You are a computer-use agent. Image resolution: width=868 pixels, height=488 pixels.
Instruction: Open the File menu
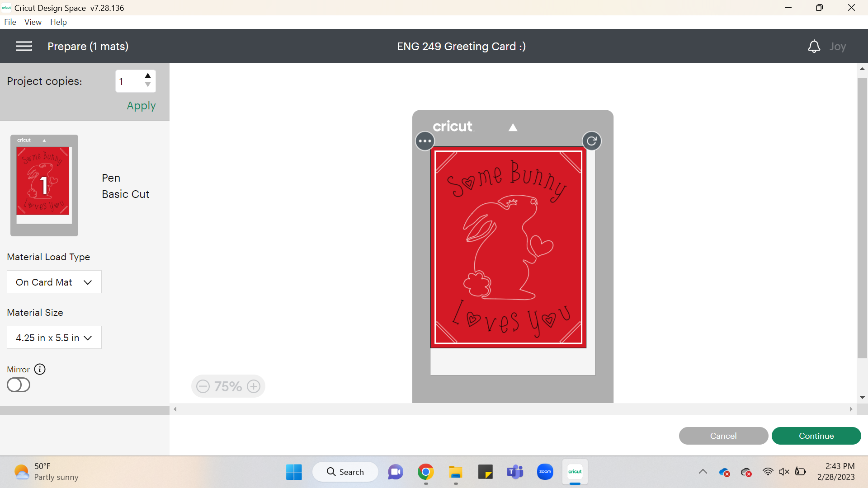(x=10, y=22)
